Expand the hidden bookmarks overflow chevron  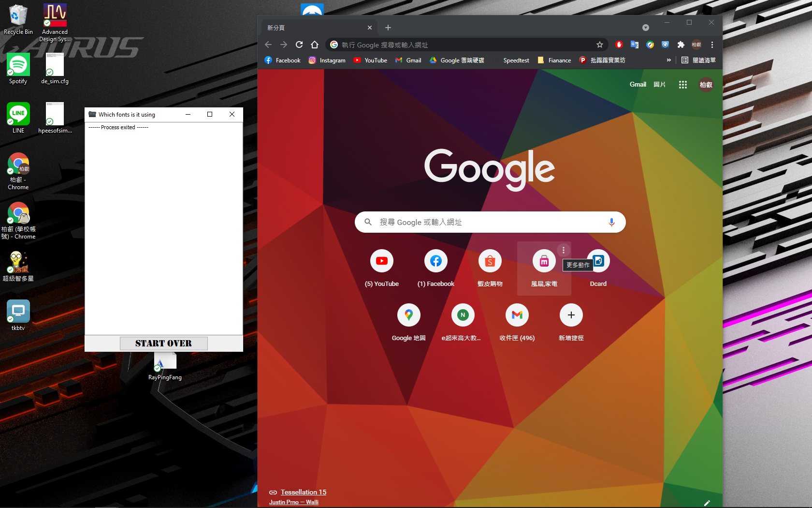pyautogui.click(x=668, y=60)
